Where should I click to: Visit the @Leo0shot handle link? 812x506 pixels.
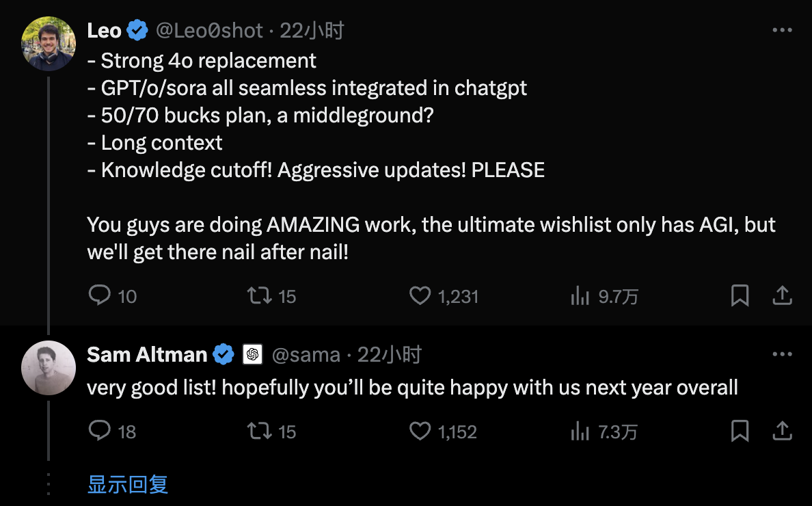click(x=209, y=31)
